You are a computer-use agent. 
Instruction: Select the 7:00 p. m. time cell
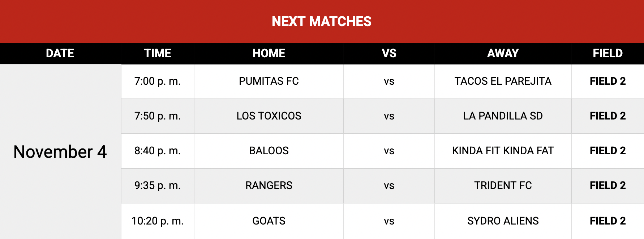coord(158,81)
